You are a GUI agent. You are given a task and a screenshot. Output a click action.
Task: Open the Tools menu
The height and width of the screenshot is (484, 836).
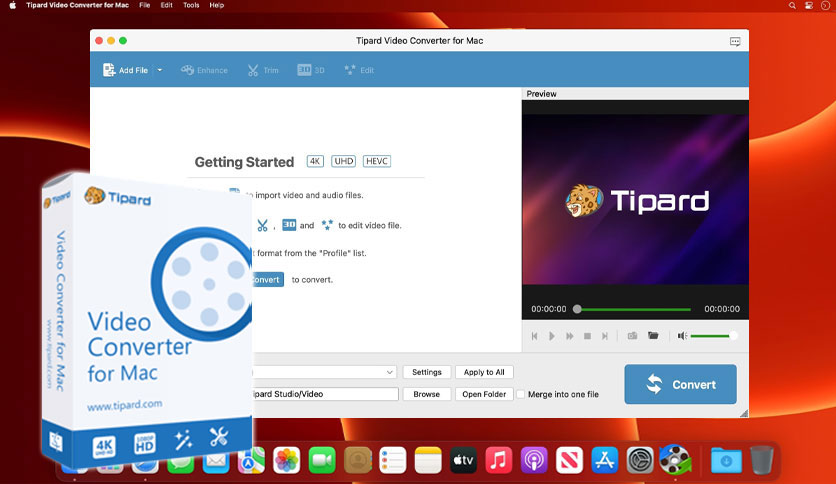[191, 5]
